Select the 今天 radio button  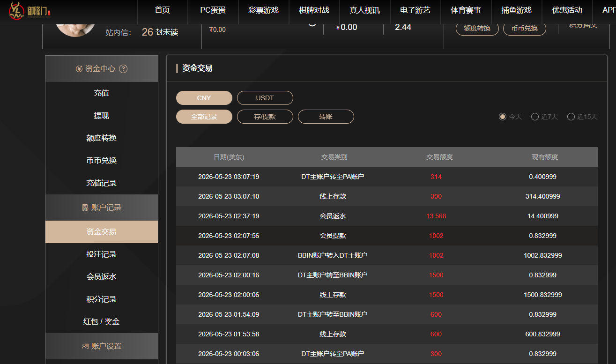(x=503, y=117)
